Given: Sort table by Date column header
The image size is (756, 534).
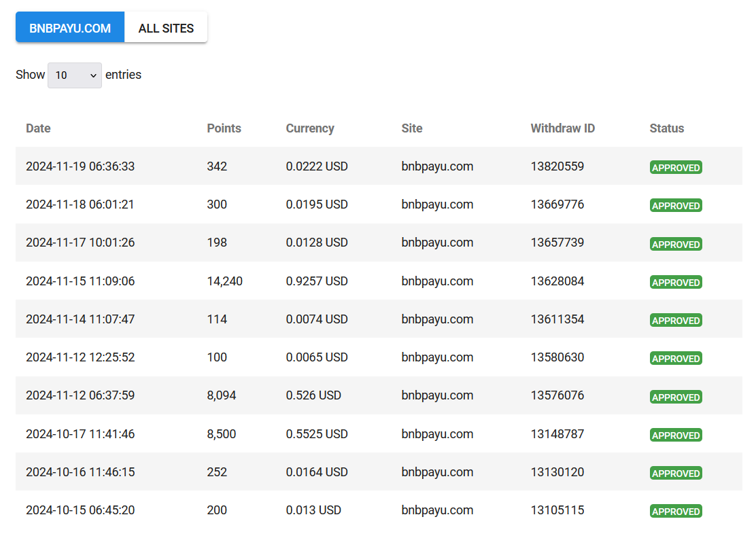Looking at the screenshot, I should 38,128.
